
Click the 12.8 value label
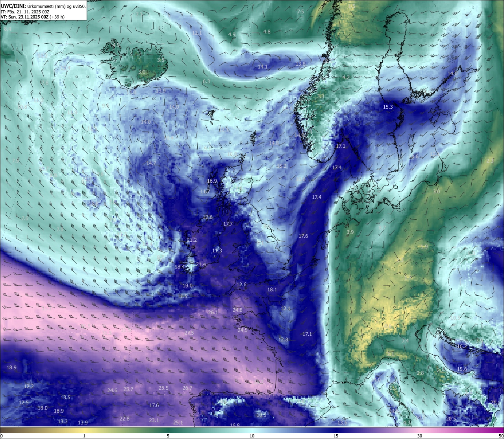click(x=283, y=339)
